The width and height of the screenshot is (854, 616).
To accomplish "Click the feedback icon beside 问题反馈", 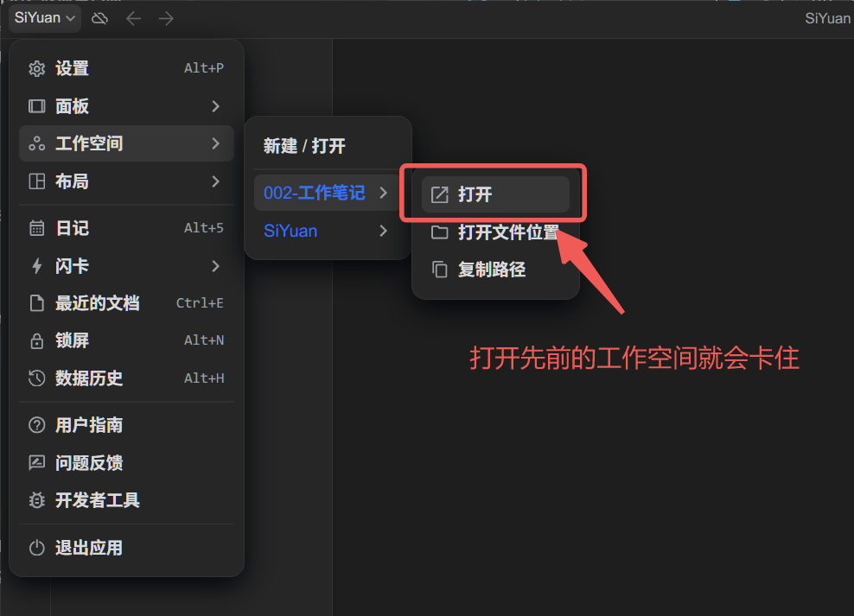I will (x=36, y=463).
